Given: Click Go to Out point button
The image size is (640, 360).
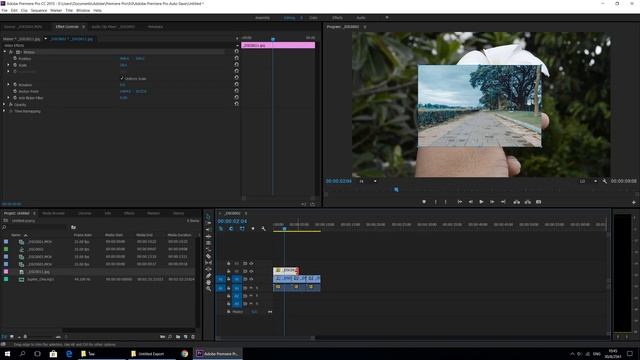Looking at the screenshot, I should [x=503, y=202].
